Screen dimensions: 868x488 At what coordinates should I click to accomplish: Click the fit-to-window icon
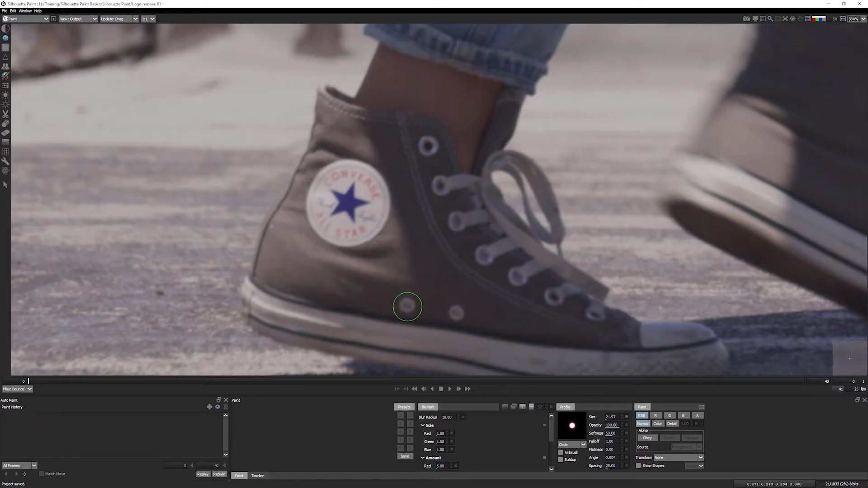[x=785, y=19]
